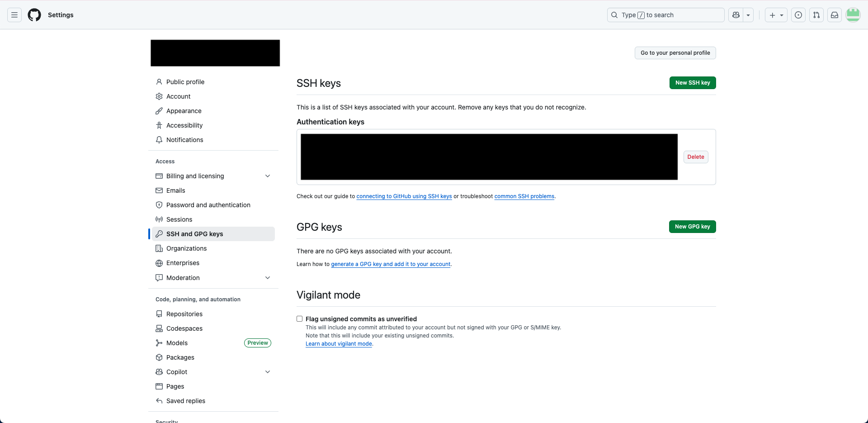Click the New SSH key button
The image size is (868, 423).
point(692,83)
